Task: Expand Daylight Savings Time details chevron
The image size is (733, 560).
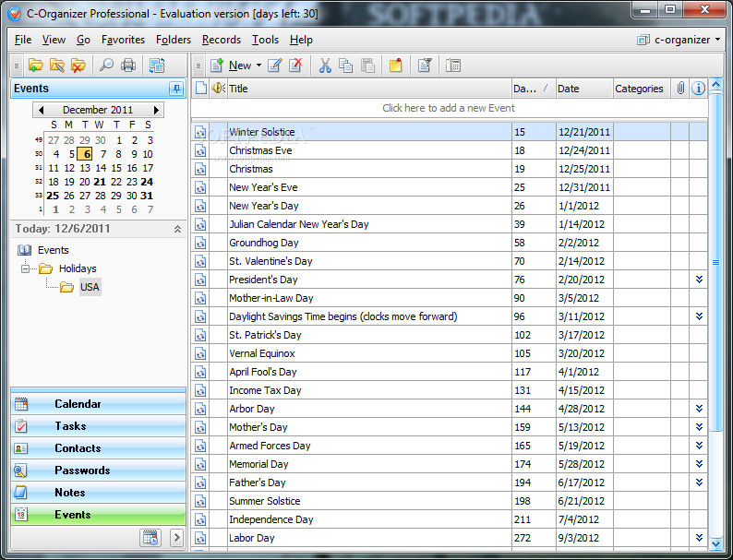Action: 699,316
